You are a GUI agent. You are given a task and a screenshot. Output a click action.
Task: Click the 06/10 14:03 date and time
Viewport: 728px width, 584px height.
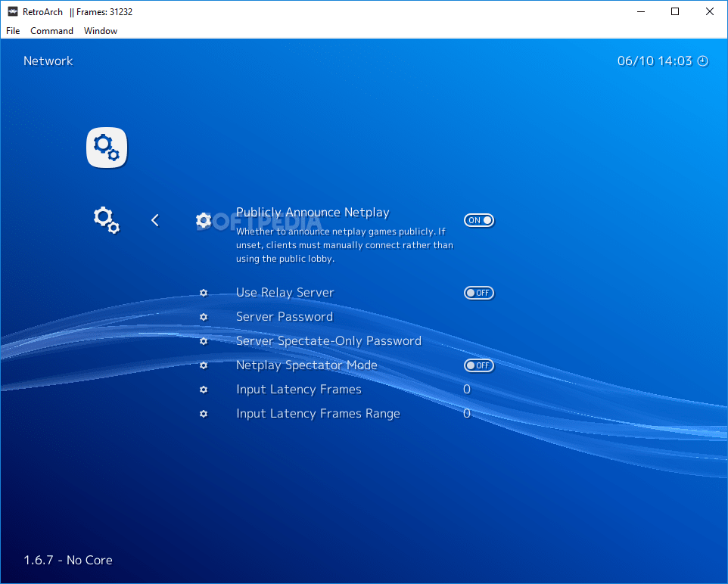tap(655, 61)
